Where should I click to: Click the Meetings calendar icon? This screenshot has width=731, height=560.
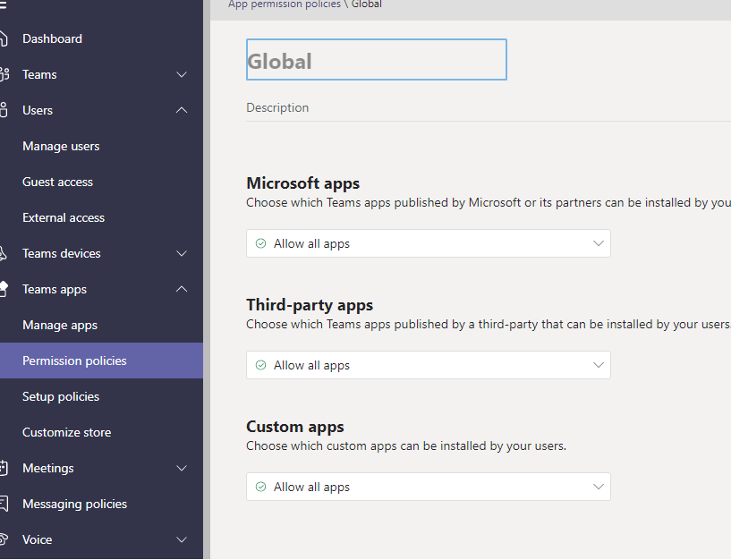pyautogui.click(x=4, y=468)
